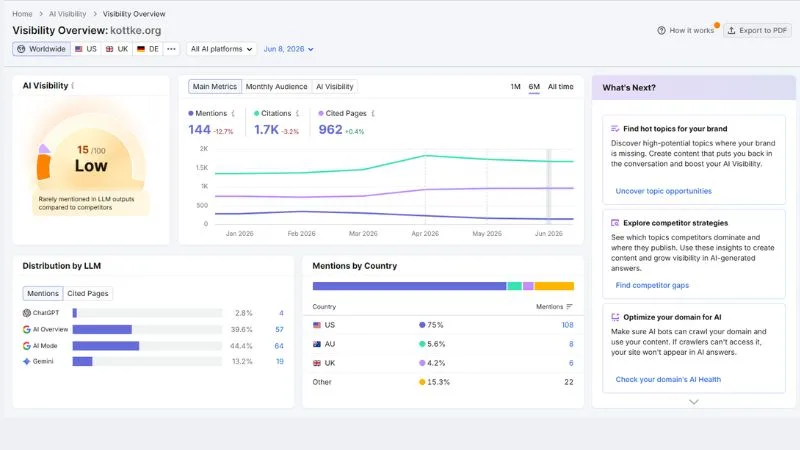Open the Jun 8, 2026 date dropdown
The height and width of the screenshot is (450, 800).
tap(288, 49)
